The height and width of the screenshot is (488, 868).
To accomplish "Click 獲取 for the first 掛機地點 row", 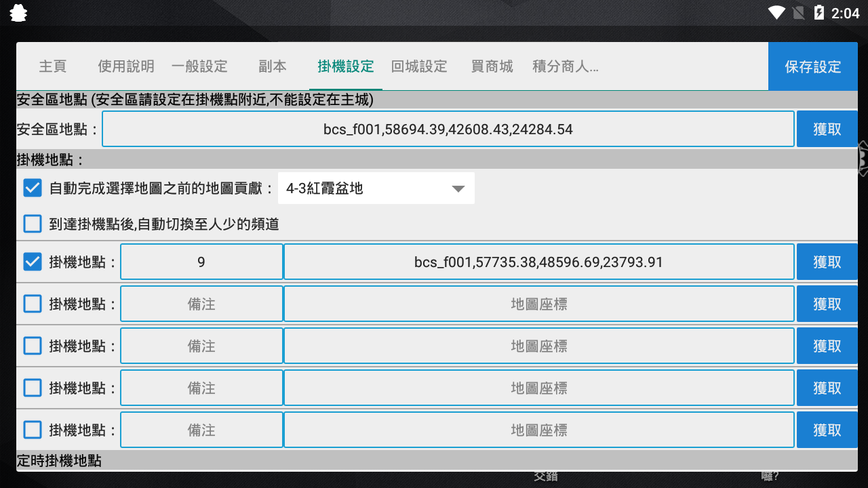I will [x=827, y=262].
